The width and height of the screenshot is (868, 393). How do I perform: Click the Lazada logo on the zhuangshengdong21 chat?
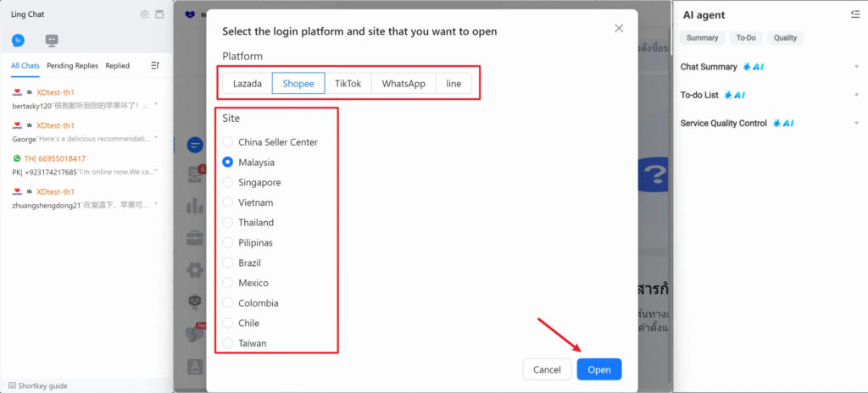pyautogui.click(x=17, y=191)
